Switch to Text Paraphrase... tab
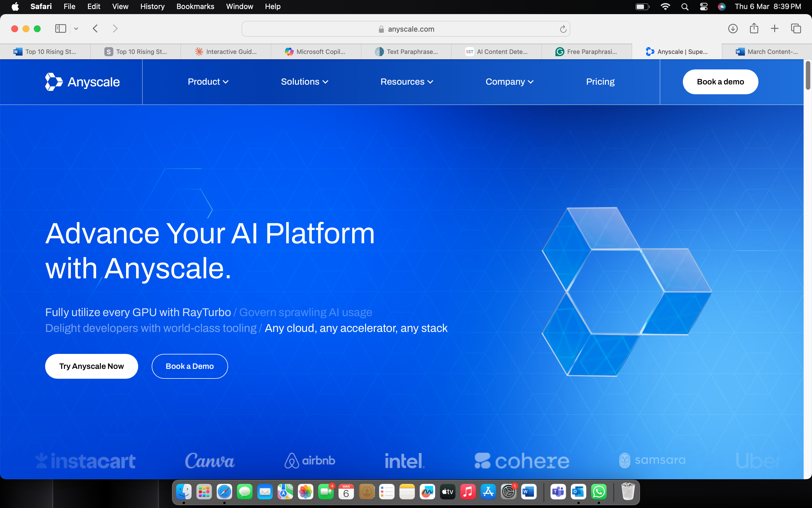Screen dimensions: 812x508 [x=406, y=52]
